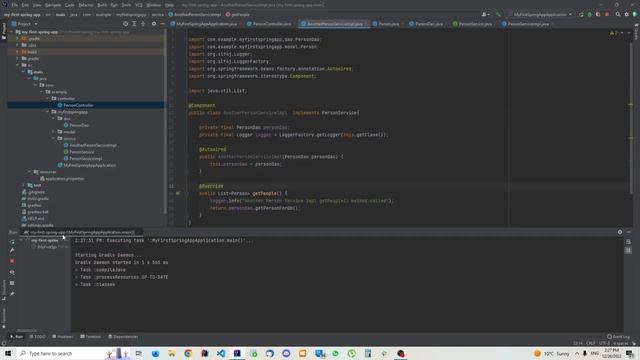Click the red Stop icon in top toolbar
The width and height of the screenshot is (640, 360).
click(607, 15)
